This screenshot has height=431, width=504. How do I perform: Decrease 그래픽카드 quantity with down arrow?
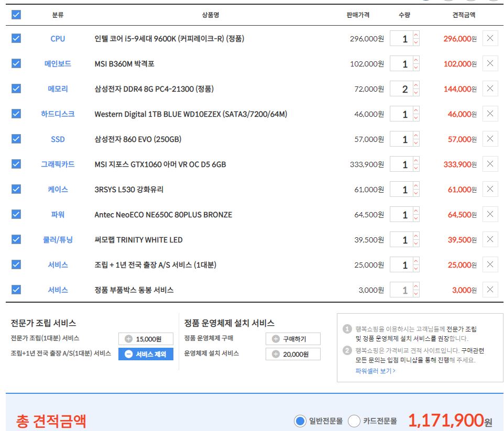416,168
